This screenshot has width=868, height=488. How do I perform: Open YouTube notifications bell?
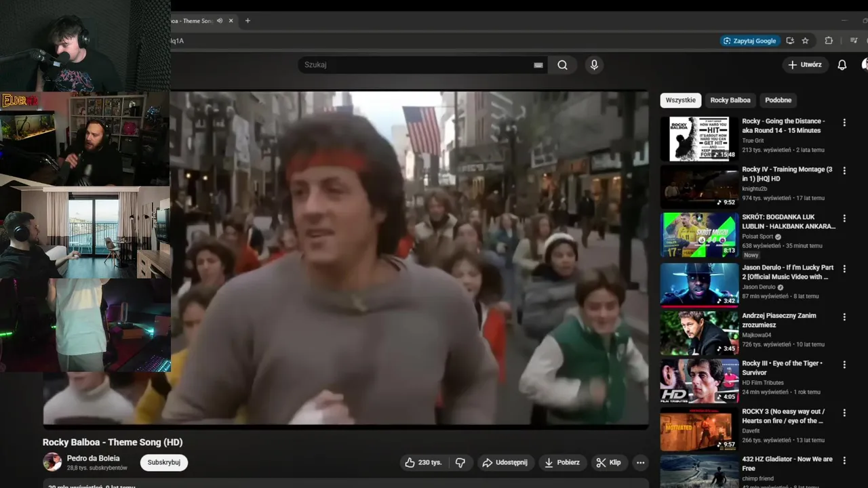coord(842,65)
